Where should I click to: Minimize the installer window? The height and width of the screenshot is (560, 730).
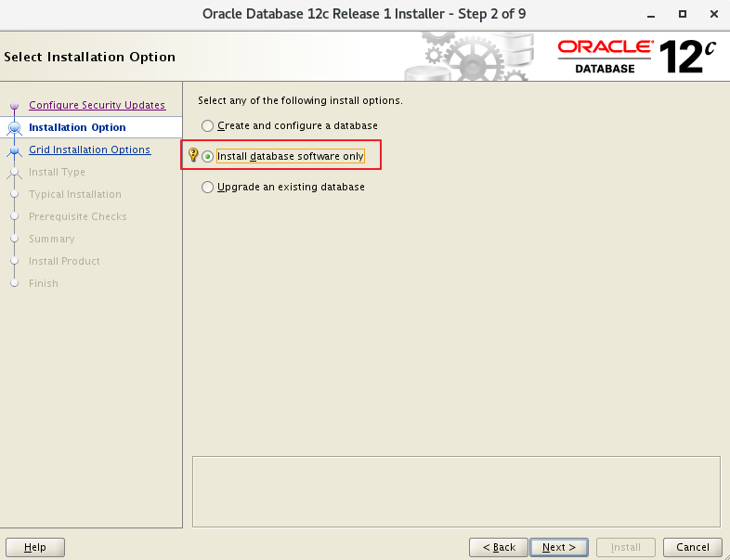651,15
